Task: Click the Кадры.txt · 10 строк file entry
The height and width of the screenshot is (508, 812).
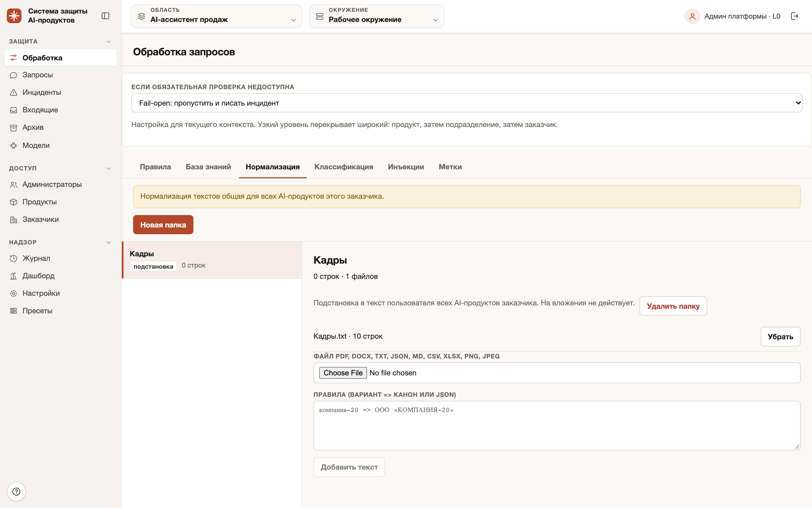Action: click(x=348, y=336)
